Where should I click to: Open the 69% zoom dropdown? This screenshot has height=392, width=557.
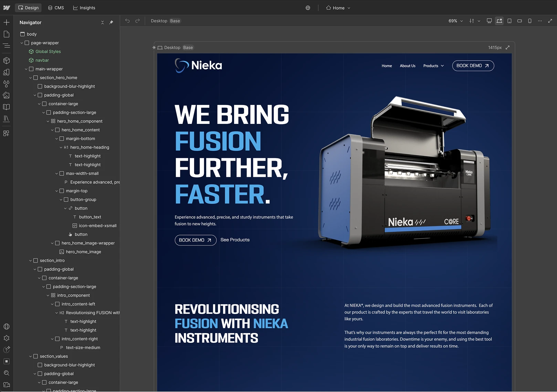455,21
